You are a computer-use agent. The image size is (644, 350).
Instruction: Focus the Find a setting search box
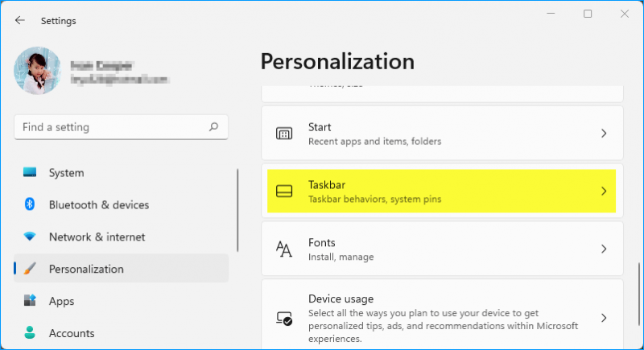point(122,127)
